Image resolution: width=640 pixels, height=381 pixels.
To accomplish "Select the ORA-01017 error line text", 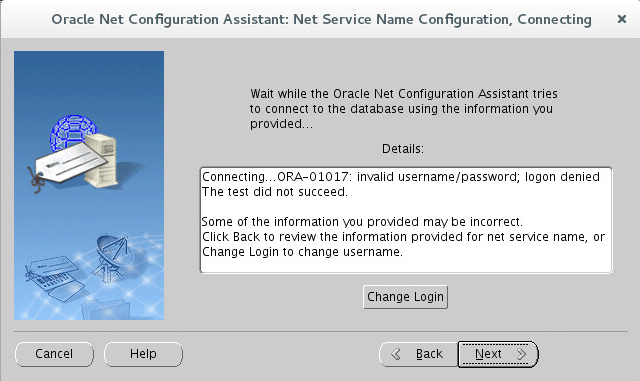I will pyautogui.click(x=401, y=177).
